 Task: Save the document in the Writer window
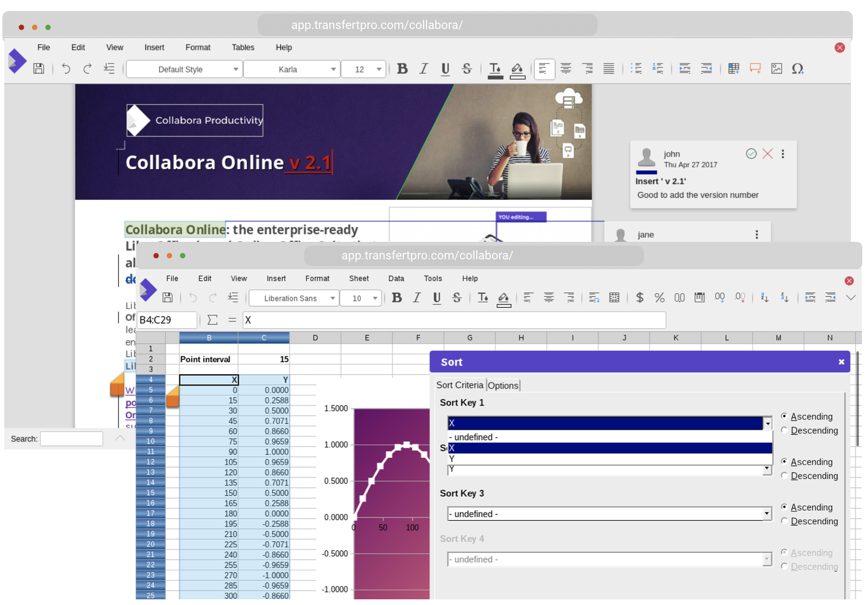[x=39, y=69]
